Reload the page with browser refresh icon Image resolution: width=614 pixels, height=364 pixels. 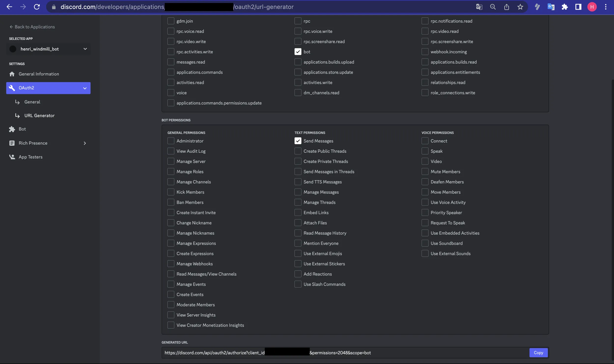tap(37, 7)
